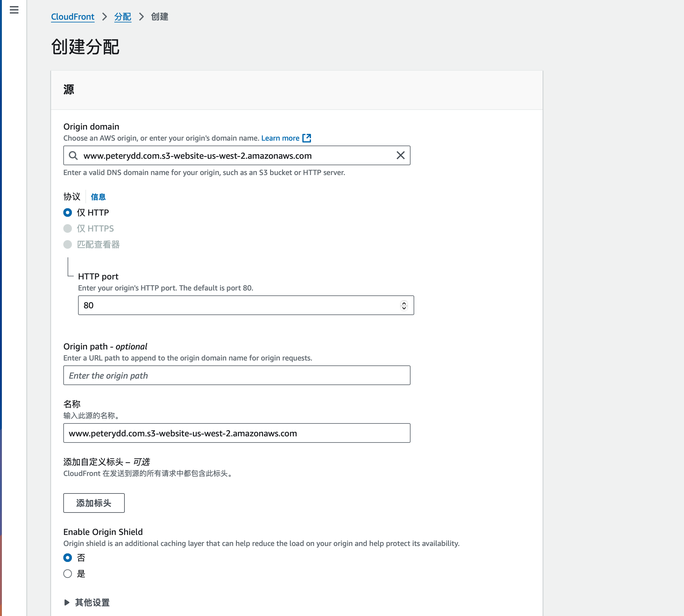Screen dimensions: 684x616
Task: Click breadcrumb chevron after CloudFront
Action: (x=104, y=17)
